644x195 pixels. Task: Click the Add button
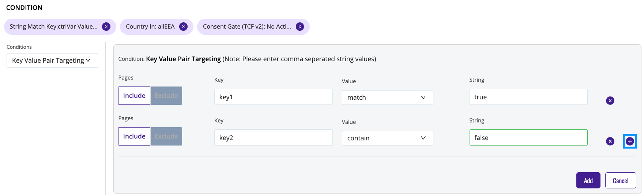click(588, 180)
